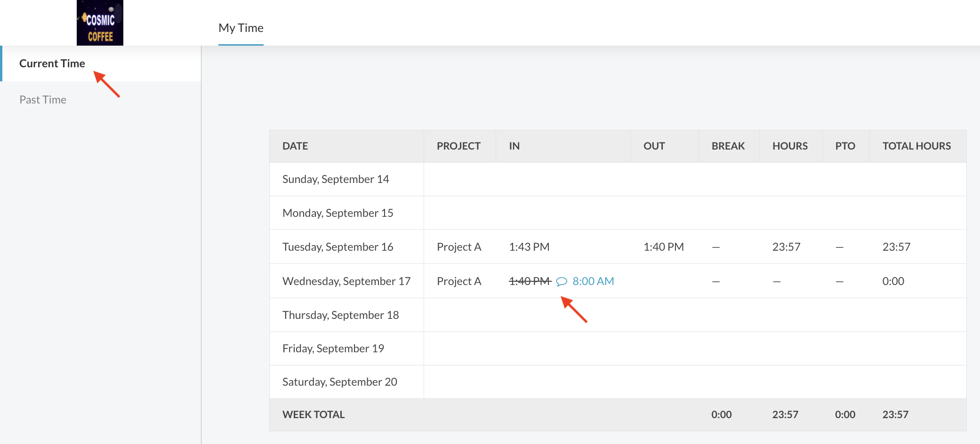Click the TOTAL HOURS column header

point(916,146)
